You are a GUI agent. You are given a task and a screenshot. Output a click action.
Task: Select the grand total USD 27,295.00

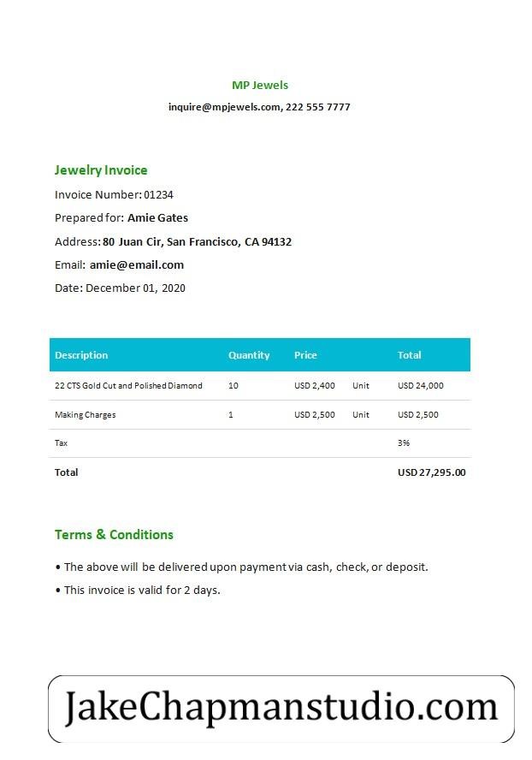coord(432,472)
